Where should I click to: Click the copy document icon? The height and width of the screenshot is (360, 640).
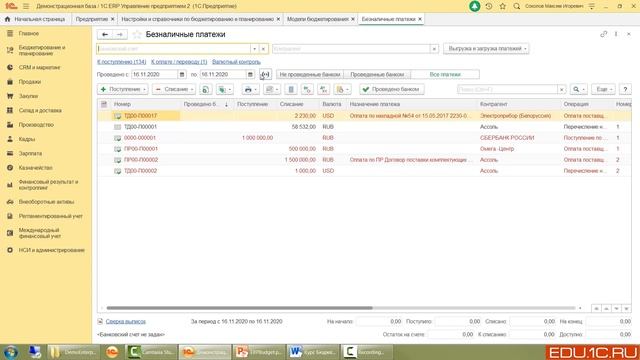205,89
